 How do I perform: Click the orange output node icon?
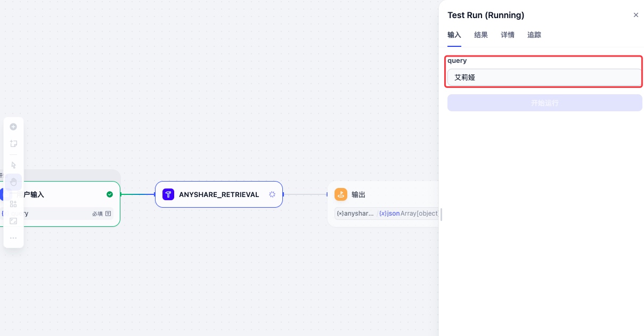pos(341,194)
